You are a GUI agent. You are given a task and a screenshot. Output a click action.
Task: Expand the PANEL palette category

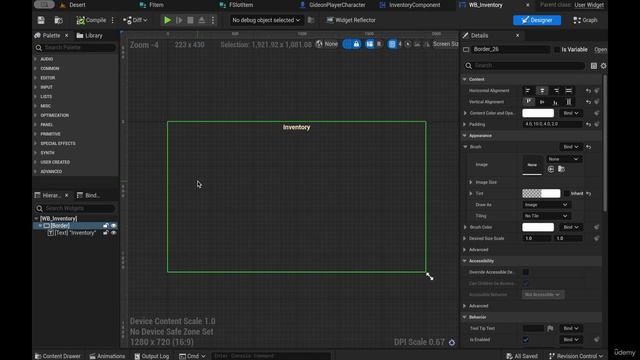pyautogui.click(x=35, y=125)
